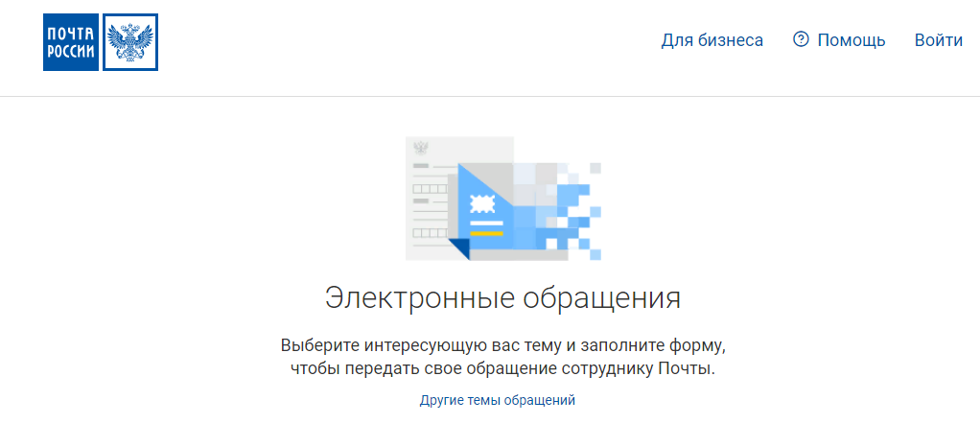Image resolution: width=980 pixels, height=447 pixels.
Task: Click the Почта России text logo
Action: (x=71, y=42)
